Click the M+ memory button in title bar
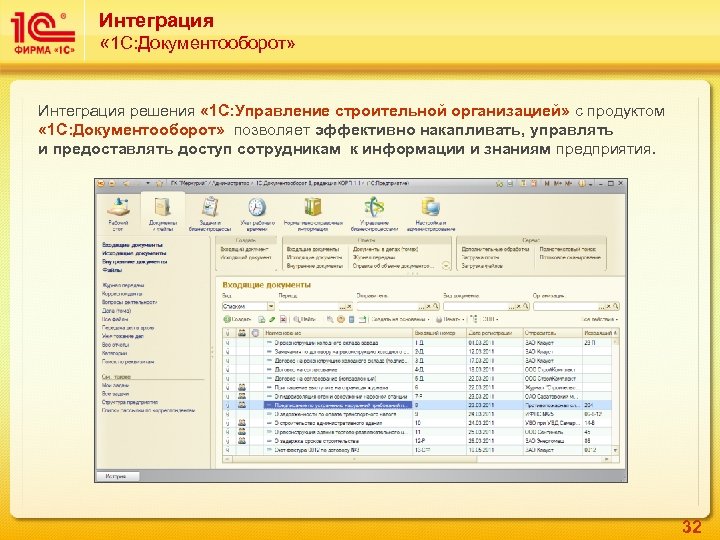The height and width of the screenshot is (540, 720). (558, 184)
